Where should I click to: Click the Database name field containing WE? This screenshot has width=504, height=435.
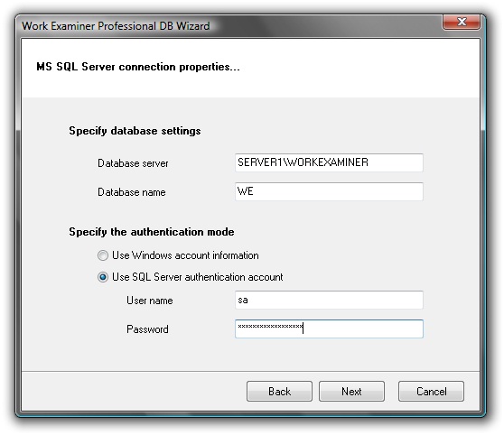pos(329,191)
